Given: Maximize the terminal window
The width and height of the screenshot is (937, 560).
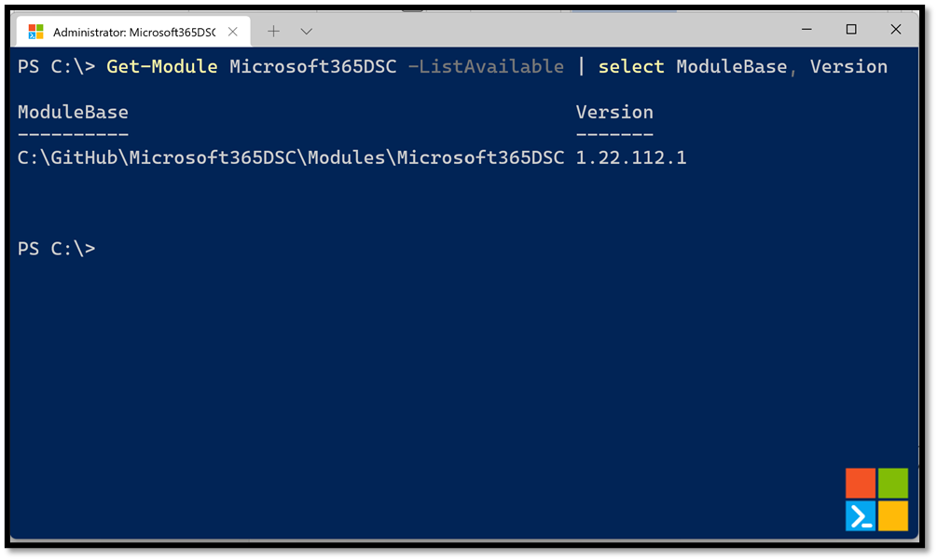Looking at the screenshot, I should tap(851, 29).
